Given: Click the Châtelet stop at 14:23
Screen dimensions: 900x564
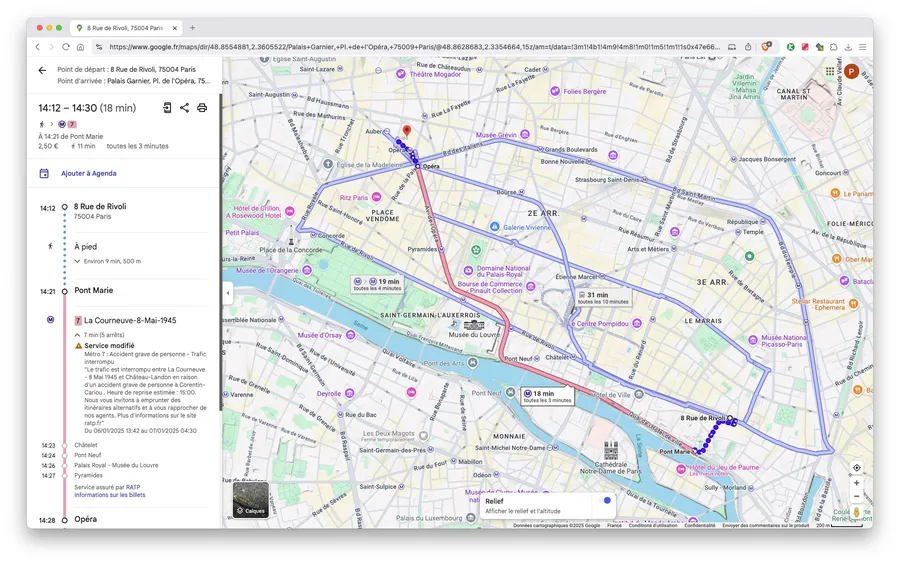Looking at the screenshot, I should [x=86, y=445].
